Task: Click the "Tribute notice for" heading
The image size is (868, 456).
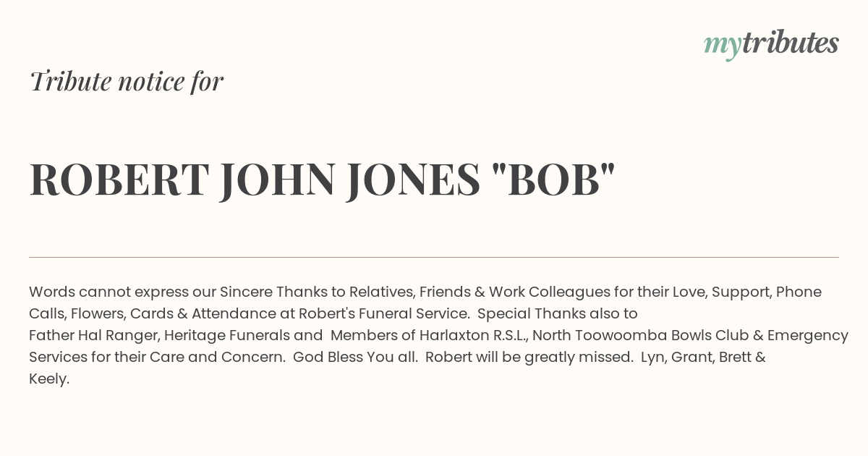Action: pyautogui.click(x=127, y=81)
